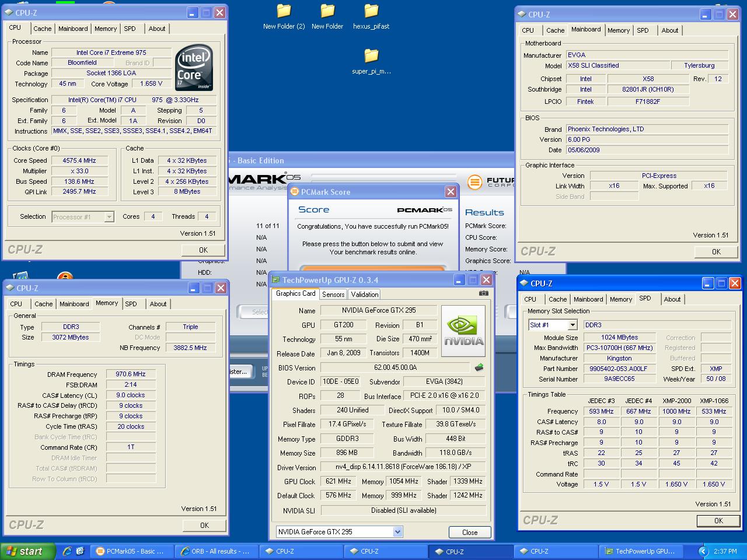The height and width of the screenshot is (560, 747).
Task: Click the Max Bandwidth PC3-10700H value
Action: [619, 348]
